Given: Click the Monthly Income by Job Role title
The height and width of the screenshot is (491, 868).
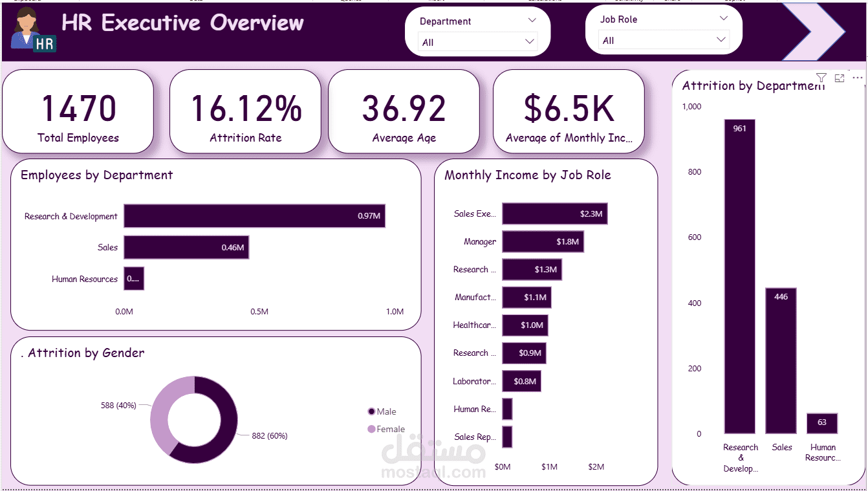Looking at the screenshot, I should 528,175.
